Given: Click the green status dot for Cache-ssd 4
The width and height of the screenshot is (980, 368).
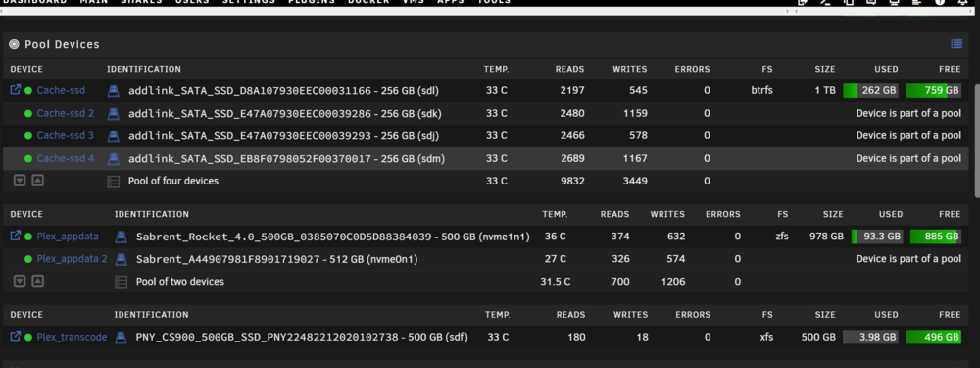Looking at the screenshot, I should click(28, 158).
